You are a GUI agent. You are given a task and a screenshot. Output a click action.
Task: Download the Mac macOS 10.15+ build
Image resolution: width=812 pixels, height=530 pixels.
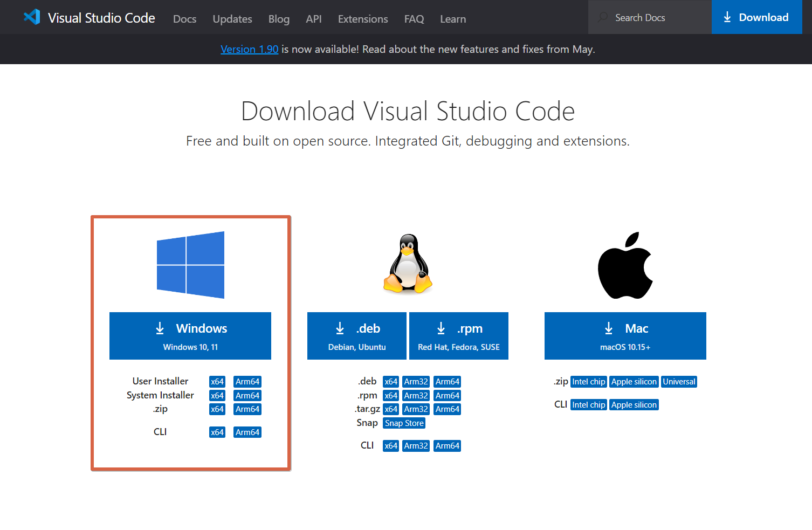click(x=625, y=336)
